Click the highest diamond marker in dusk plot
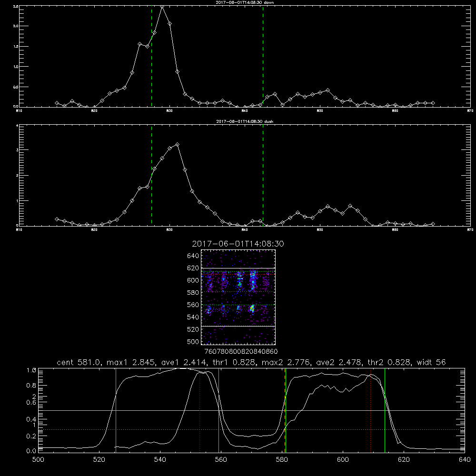This screenshot has height=476, width=476. click(x=177, y=145)
